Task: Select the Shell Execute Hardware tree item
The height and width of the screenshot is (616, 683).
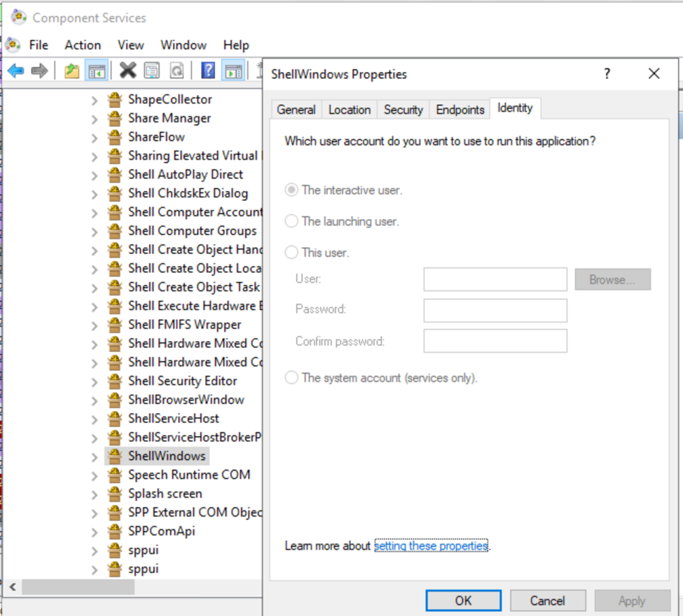Action: (195, 306)
